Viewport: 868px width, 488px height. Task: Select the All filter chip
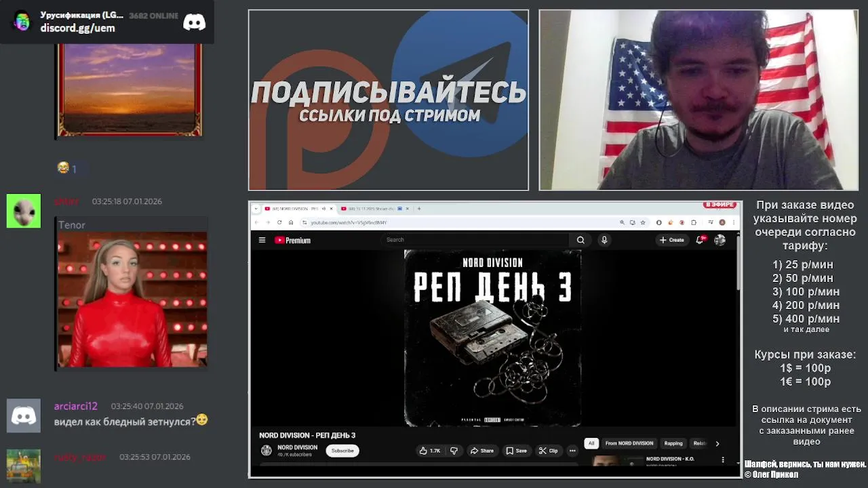(x=591, y=443)
